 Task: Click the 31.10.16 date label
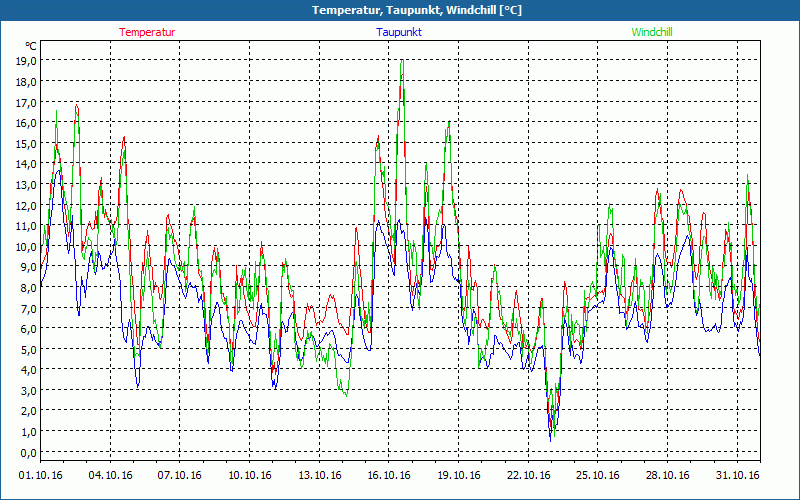(x=737, y=475)
